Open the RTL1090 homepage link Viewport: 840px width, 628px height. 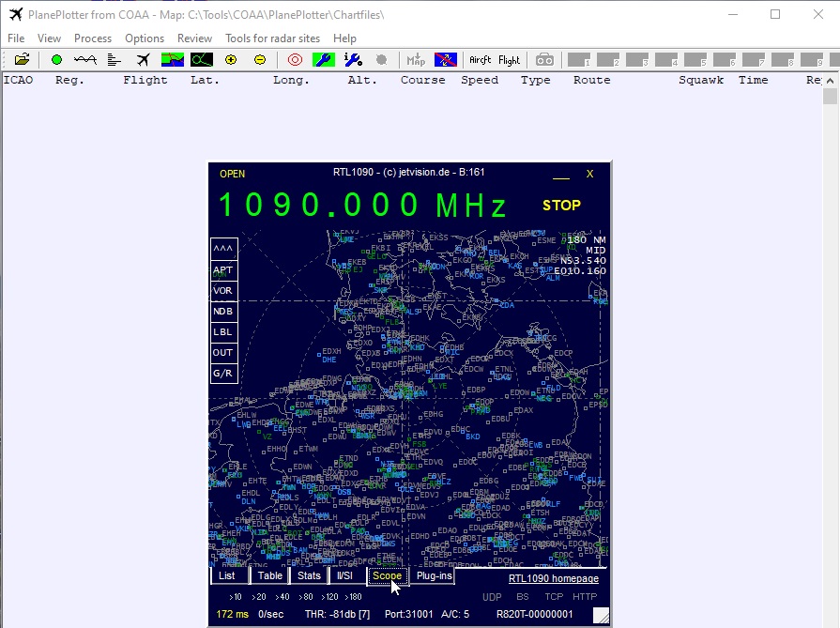coord(554,578)
